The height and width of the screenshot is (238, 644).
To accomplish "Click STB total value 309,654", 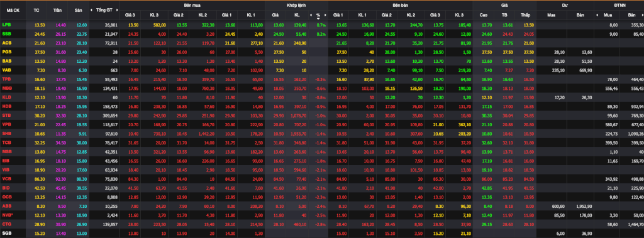I will click(110, 115).
